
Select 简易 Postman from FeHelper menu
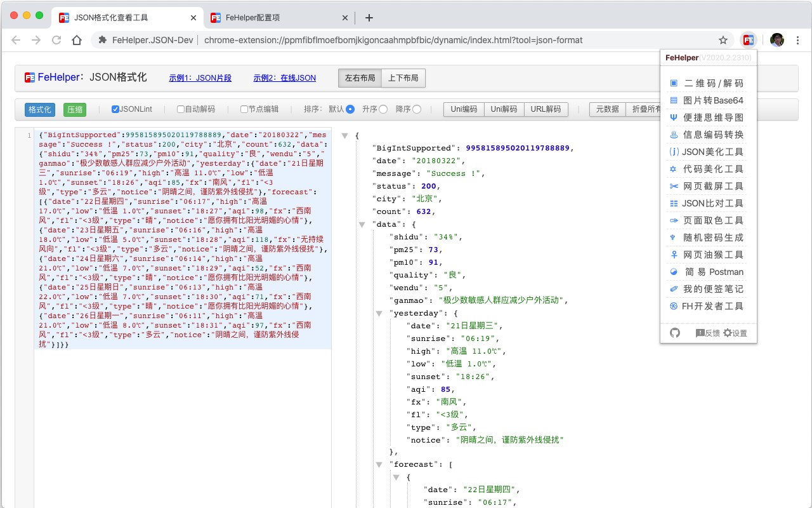(x=707, y=272)
